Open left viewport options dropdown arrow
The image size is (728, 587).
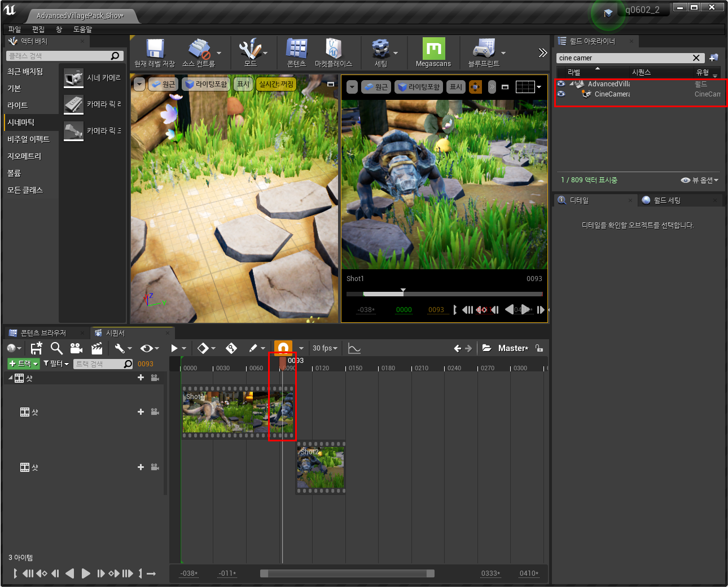tap(139, 85)
